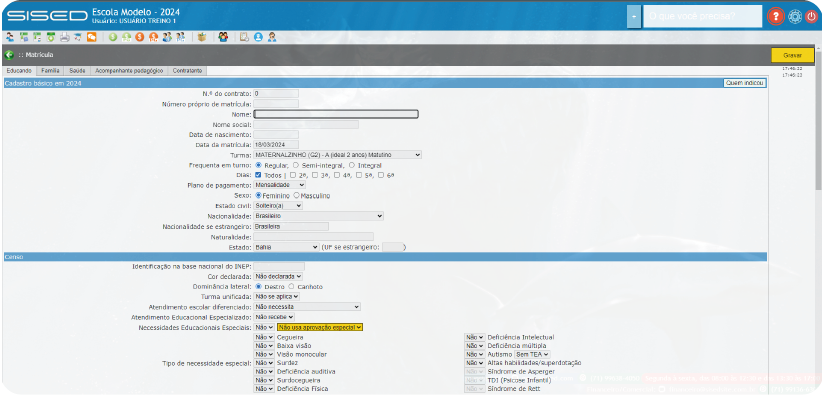This screenshot has height=395, width=824.
Task: Open the Nacionalidade dropdown
Action: click(318, 216)
